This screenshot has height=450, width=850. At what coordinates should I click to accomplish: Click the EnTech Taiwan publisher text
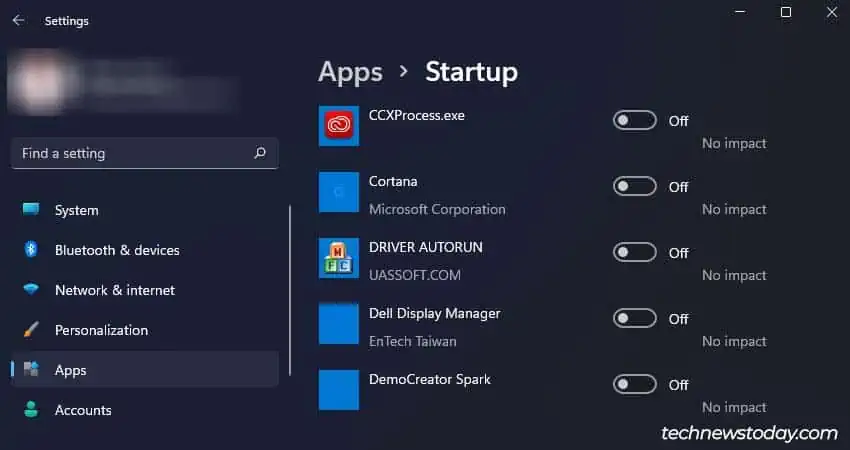click(x=413, y=342)
